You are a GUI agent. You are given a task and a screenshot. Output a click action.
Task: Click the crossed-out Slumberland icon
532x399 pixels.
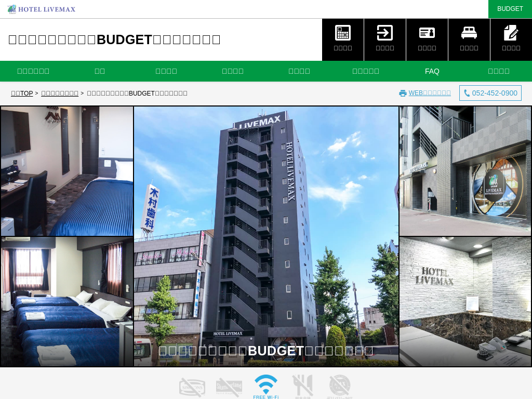pyautogui.click(x=229, y=387)
